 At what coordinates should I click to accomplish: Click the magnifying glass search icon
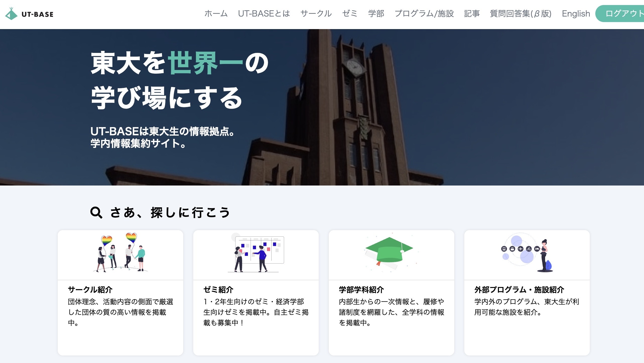tap(96, 213)
